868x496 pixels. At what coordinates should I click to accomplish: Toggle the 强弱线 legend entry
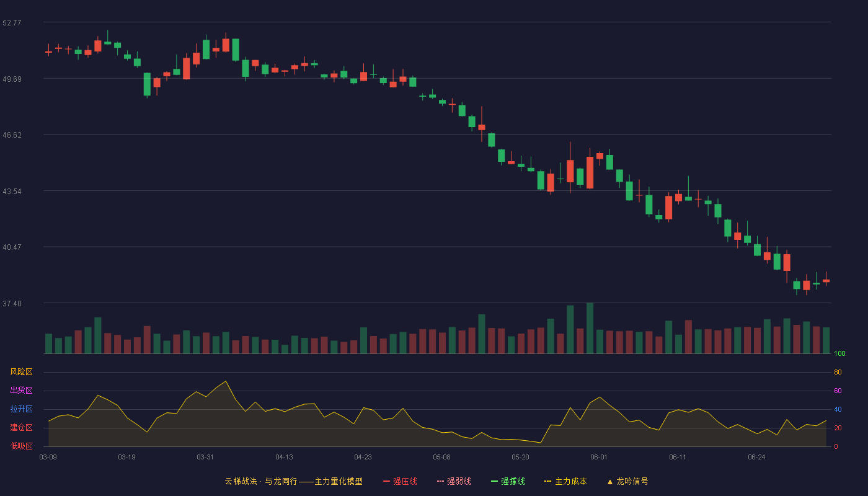point(454,481)
